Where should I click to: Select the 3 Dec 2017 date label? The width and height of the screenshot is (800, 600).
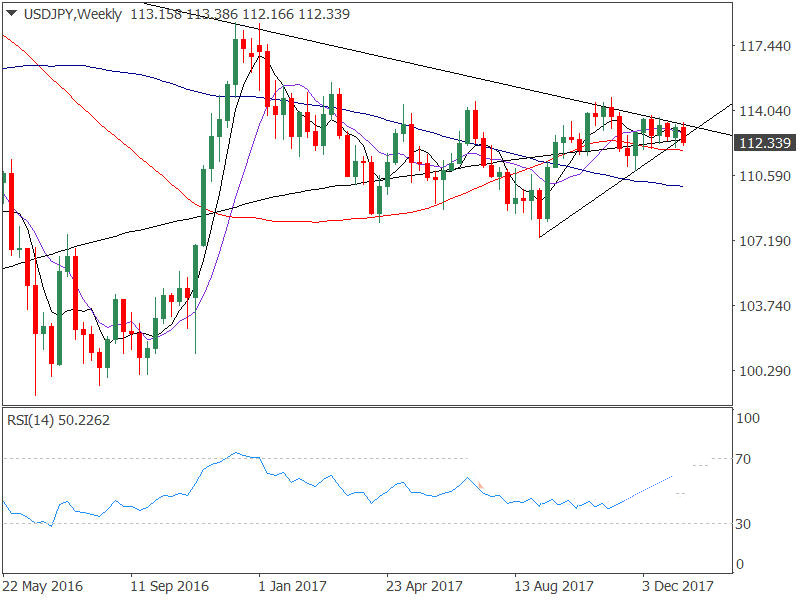point(678,586)
